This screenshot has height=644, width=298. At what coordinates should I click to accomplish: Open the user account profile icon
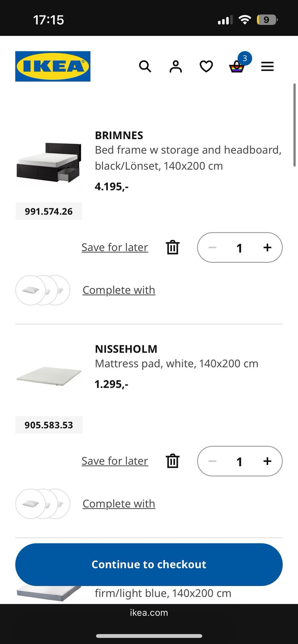[176, 66]
